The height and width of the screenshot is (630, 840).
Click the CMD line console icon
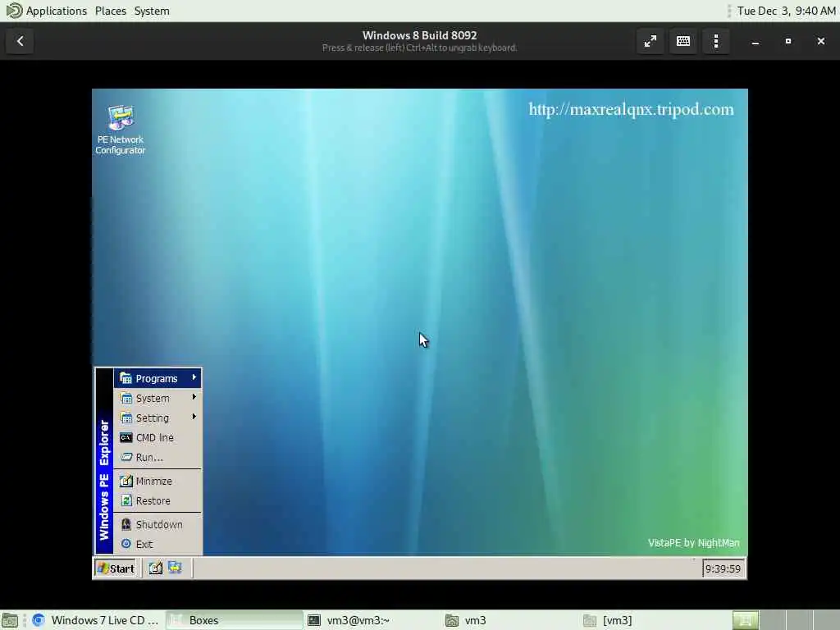pyautogui.click(x=126, y=438)
